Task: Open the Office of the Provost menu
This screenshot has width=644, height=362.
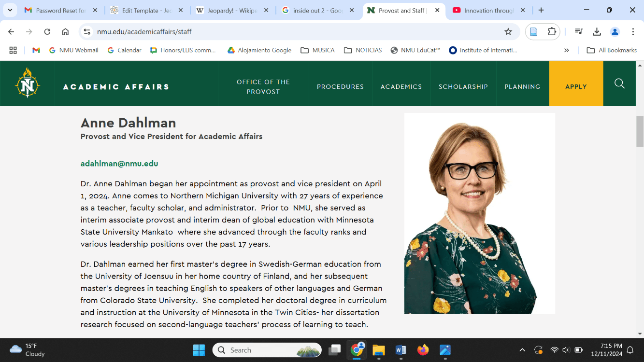Action: click(x=263, y=87)
